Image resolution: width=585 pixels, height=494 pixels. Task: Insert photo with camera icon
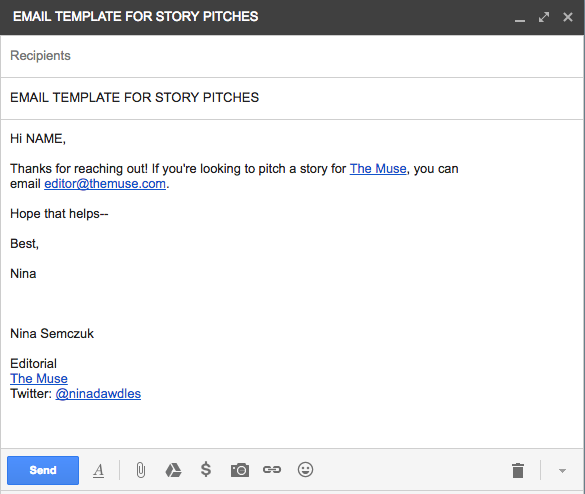click(x=240, y=470)
